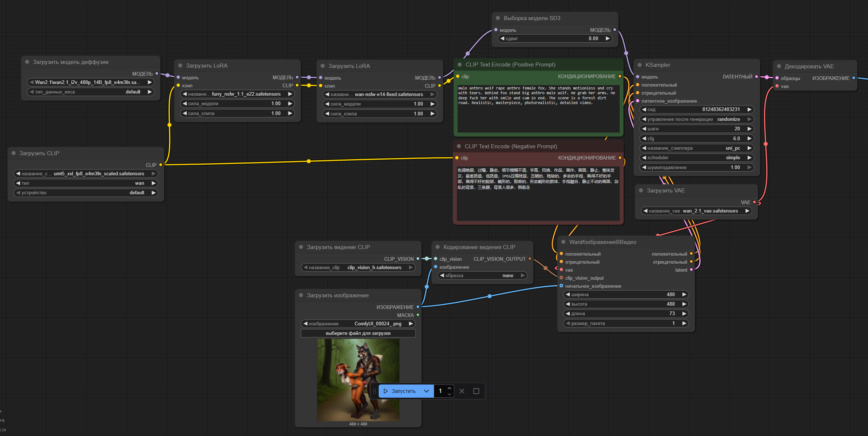The height and width of the screenshot is (436, 868).
Task: Click the right arrow to increase ширина 480
Action: click(684, 295)
